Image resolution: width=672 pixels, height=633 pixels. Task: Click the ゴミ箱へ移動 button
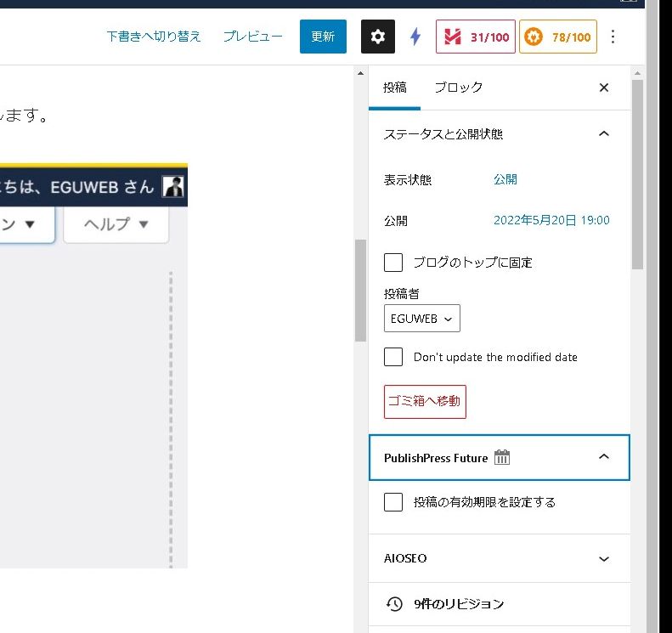click(x=425, y=402)
